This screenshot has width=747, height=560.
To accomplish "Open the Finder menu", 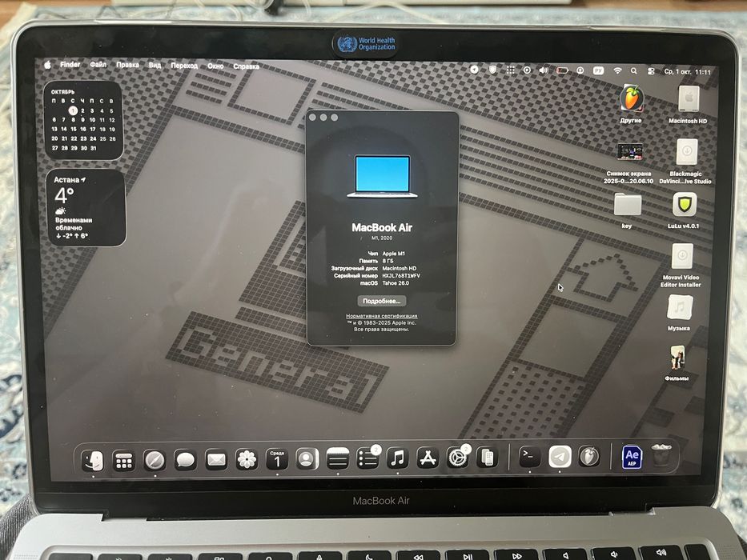I will (70, 64).
